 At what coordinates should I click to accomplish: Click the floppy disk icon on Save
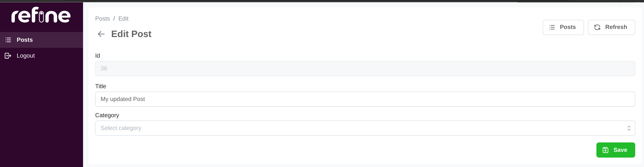coord(606,150)
